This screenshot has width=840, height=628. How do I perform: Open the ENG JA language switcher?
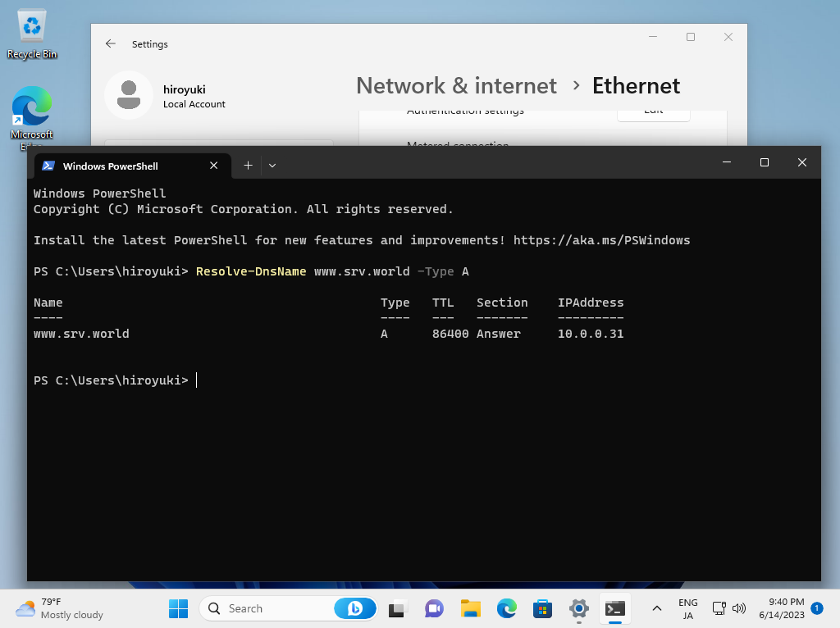[688, 608]
